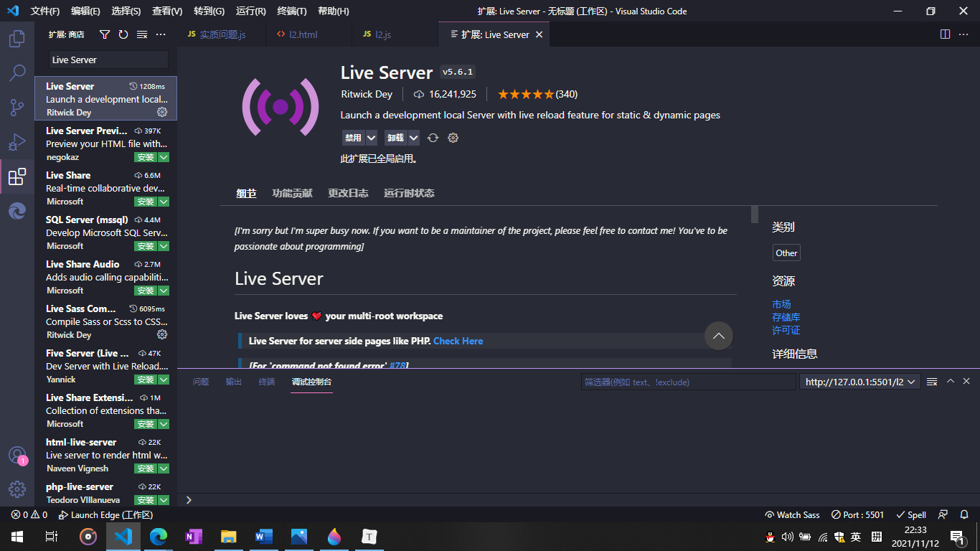
Task: Refresh the extensions list
Action: pos(122,34)
